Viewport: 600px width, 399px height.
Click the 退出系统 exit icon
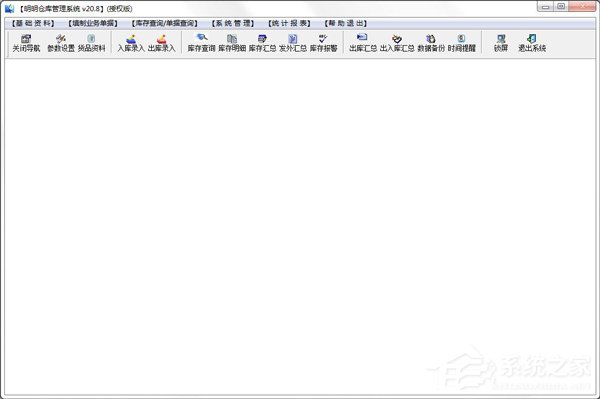532,43
